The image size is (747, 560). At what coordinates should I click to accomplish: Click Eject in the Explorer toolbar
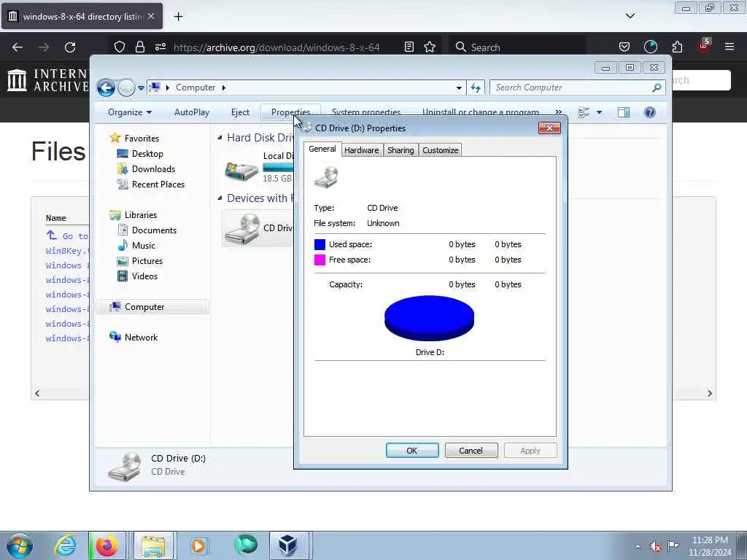pos(240,112)
